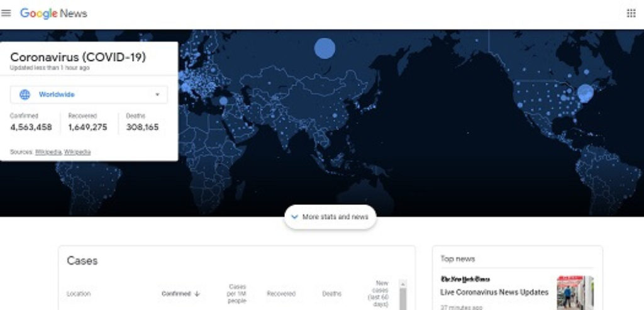The height and width of the screenshot is (310, 644).
Task: Open the first Wikipedia source link
Action: [48, 152]
